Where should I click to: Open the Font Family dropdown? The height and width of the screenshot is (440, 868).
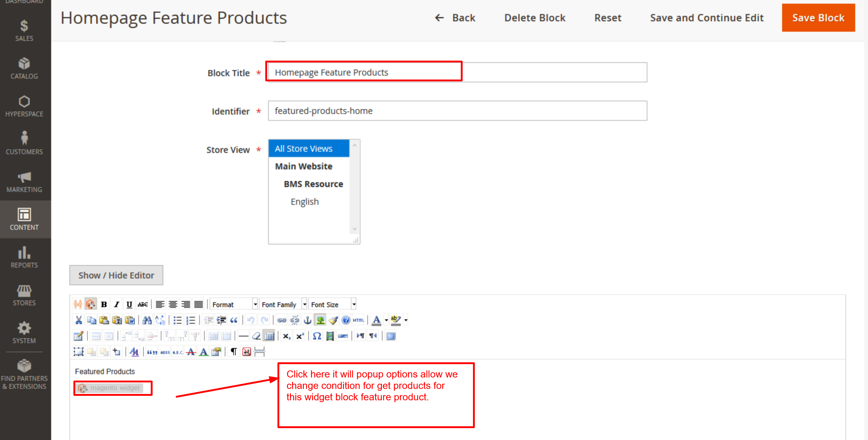tap(283, 304)
